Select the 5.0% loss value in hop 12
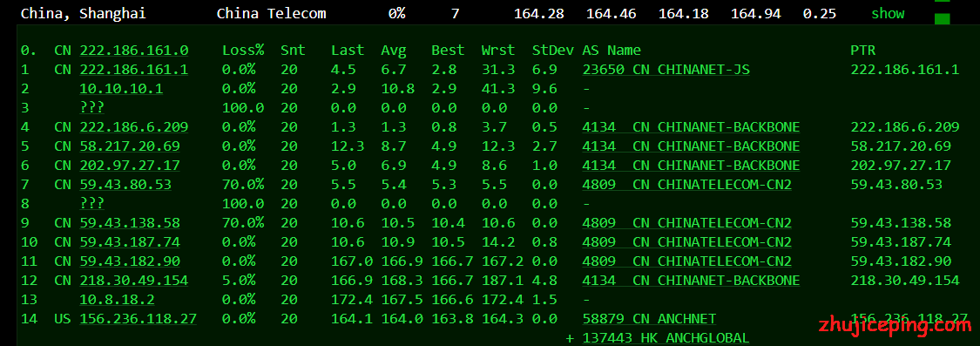980x346 pixels. [x=239, y=281]
